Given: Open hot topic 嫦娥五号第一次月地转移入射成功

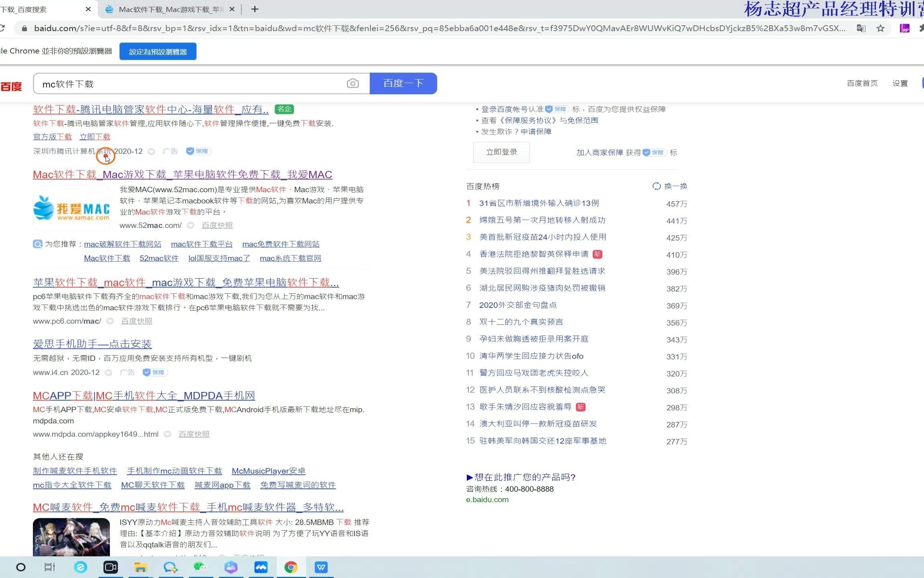Looking at the screenshot, I should [542, 220].
